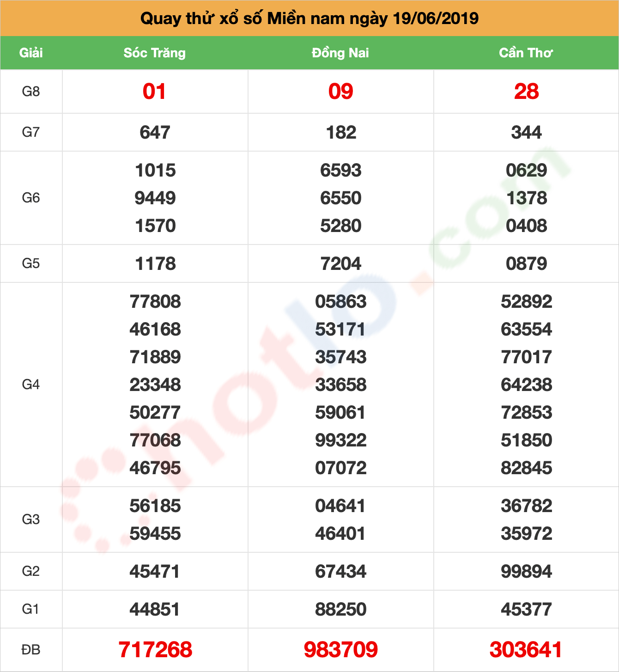Select the 'Sóc Trăng' column header
Screen dimensions: 619x672
click(155, 53)
